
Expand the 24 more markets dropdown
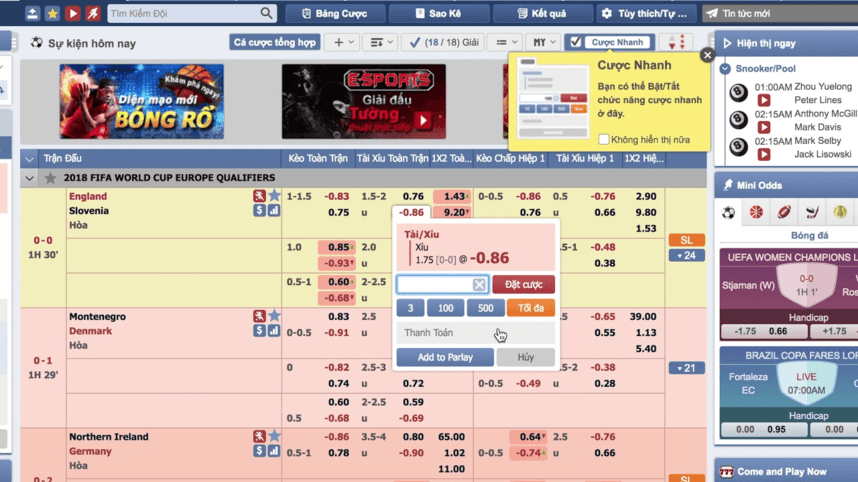click(686, 256)
